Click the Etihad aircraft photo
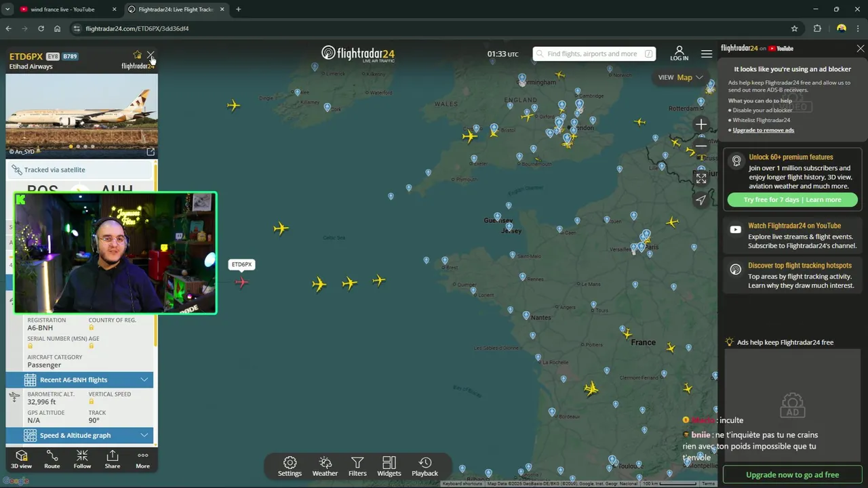 81,115
